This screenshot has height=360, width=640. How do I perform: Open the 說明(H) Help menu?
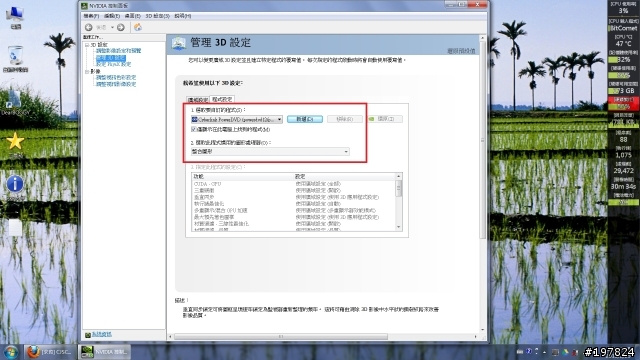tap(182, 16)
